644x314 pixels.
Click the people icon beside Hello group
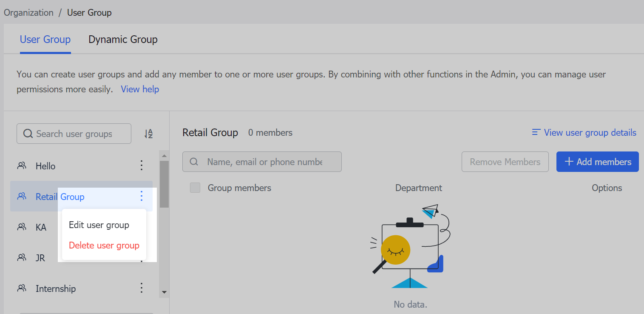(22, 166)
